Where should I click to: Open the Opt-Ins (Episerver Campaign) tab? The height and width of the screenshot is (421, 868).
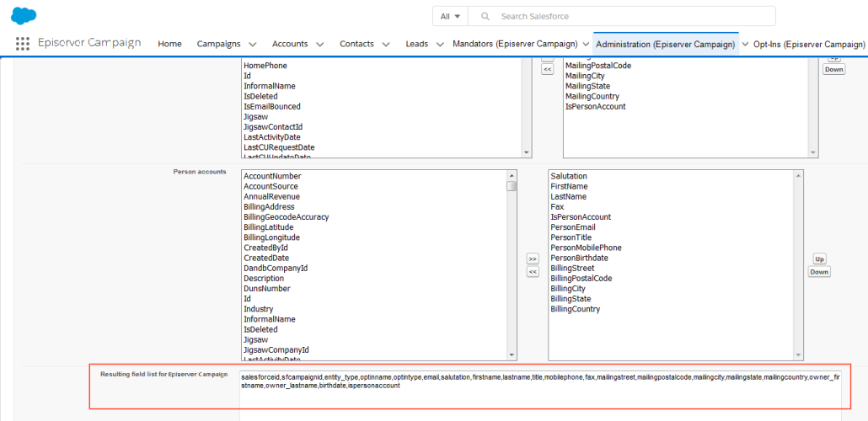809,44
